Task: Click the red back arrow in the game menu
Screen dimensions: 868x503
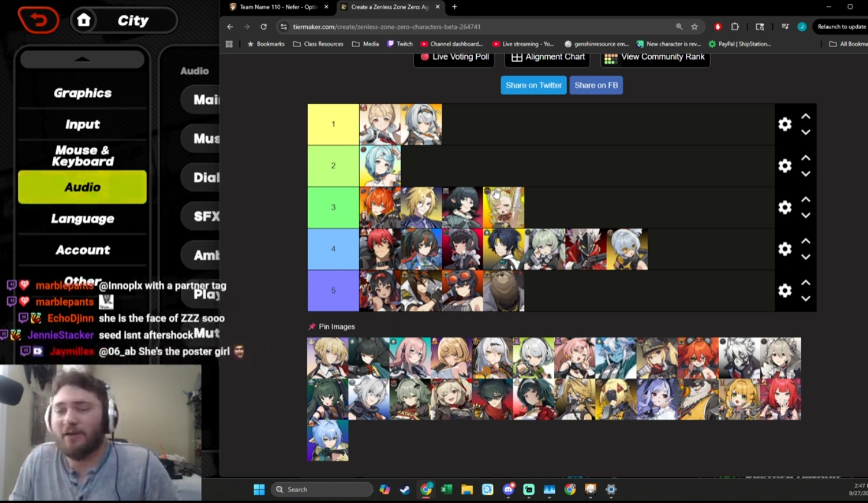Action: point(38,20)
